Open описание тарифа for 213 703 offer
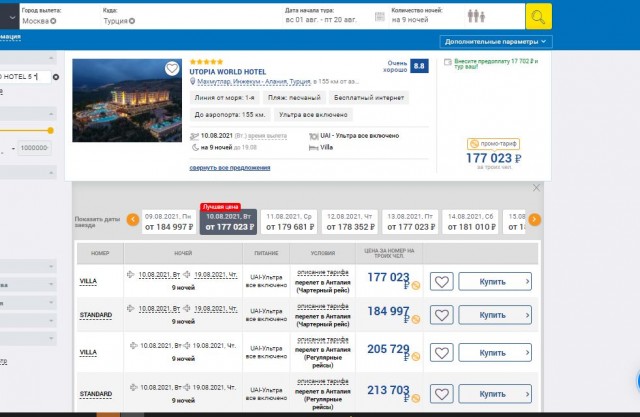Viewport: 640px width, 417px height. [322, 381]
